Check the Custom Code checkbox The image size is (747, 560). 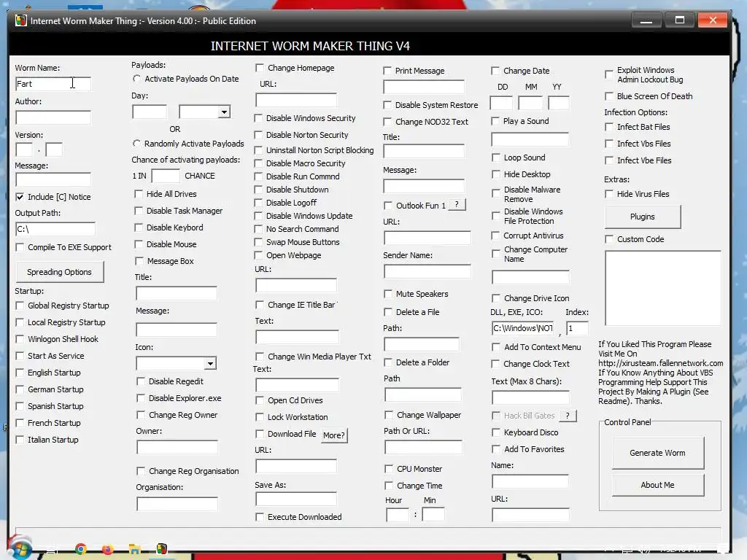(609, 239)
